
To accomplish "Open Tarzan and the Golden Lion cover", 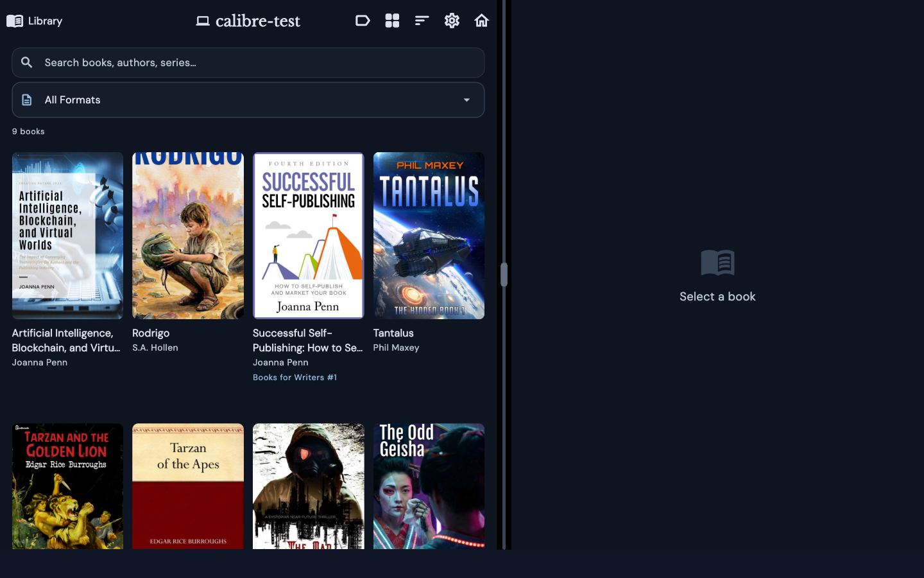I will click(x=67, y=486).
